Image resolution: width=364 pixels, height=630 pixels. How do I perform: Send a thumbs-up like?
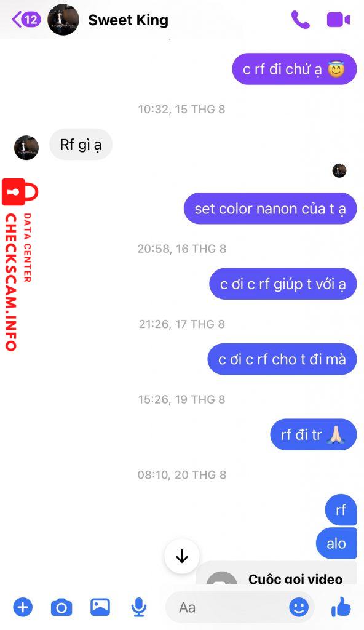[341, 607]
